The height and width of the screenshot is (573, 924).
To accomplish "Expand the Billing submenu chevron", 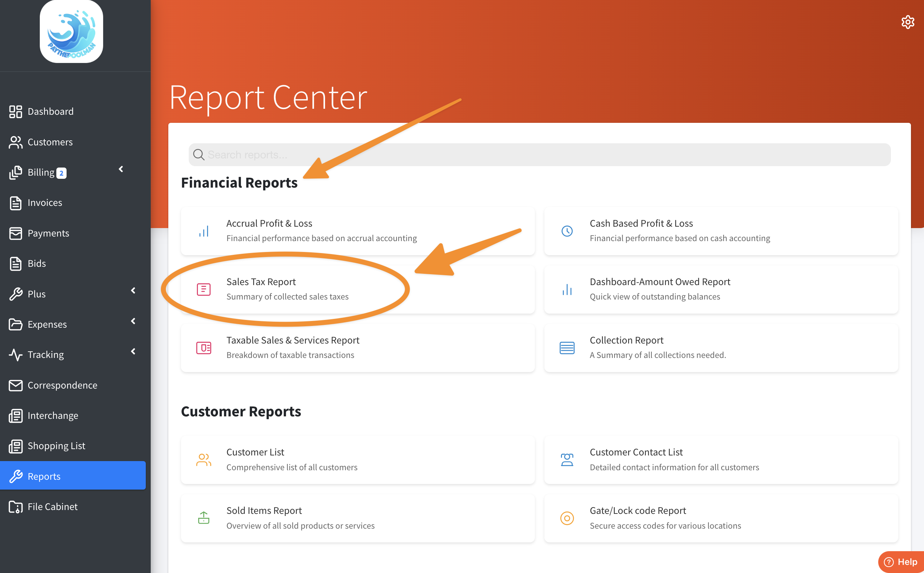I will (x=121, y=169).
